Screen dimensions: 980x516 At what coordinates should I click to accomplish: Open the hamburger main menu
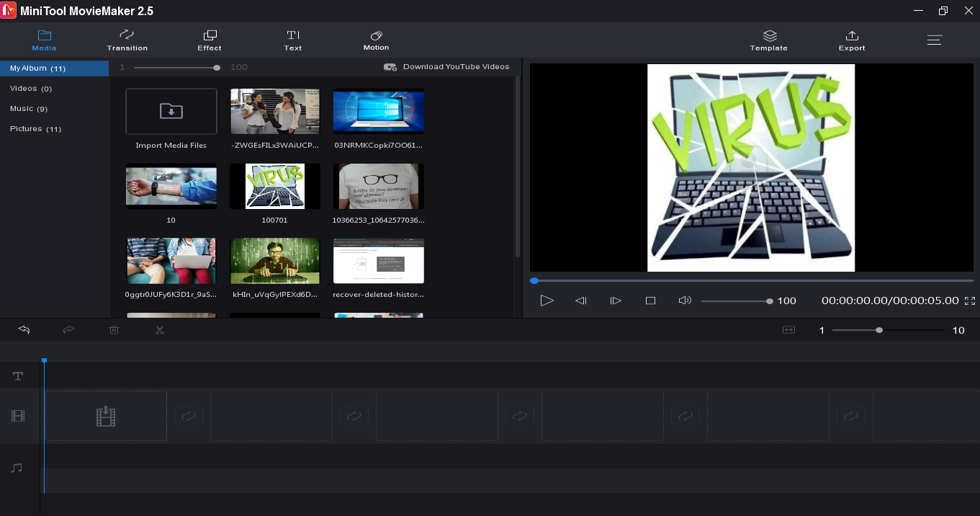(x=935, y=40)
